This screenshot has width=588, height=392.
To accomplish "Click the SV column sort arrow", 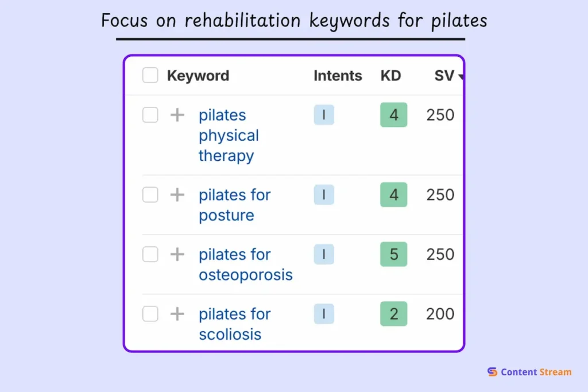I will (x=461, y=75).
